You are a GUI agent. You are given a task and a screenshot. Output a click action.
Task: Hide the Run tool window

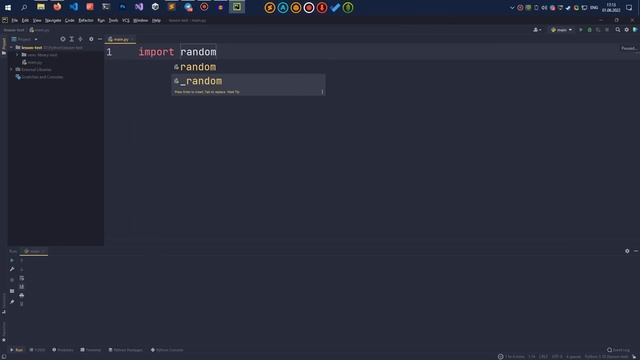[x=636, y=251]
